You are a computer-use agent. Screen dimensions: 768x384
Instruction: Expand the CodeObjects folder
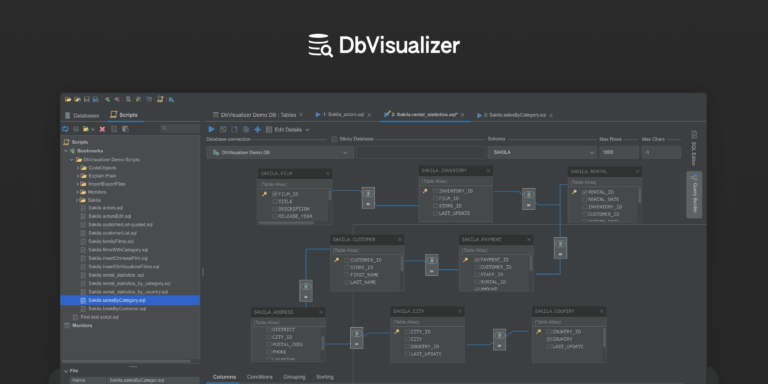click(x=77, y=168)
